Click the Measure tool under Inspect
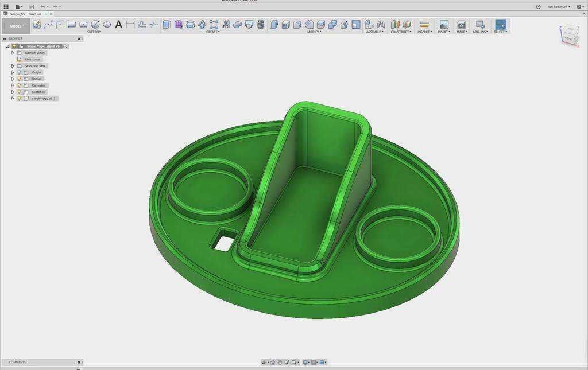The width and height of the screenshot is (588, 370). [424, 25]
